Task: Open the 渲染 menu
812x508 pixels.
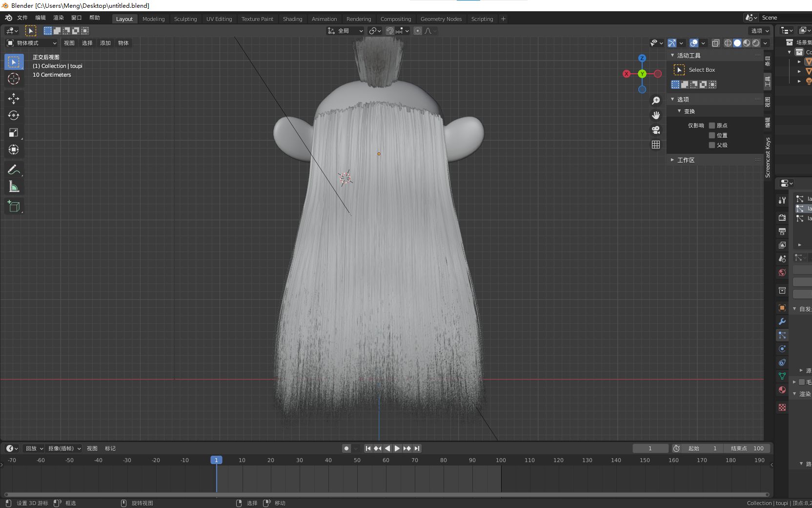Action: pos(58,18)
